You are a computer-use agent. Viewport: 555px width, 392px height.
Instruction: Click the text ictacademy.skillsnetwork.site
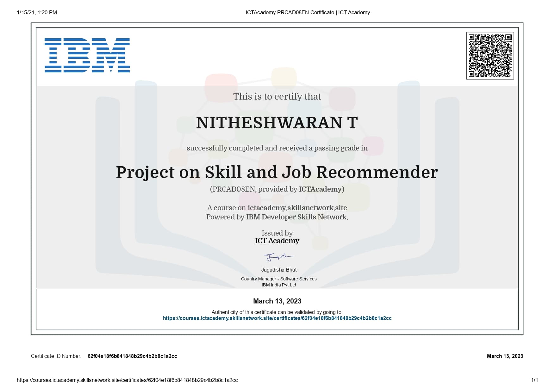(297, 208)
